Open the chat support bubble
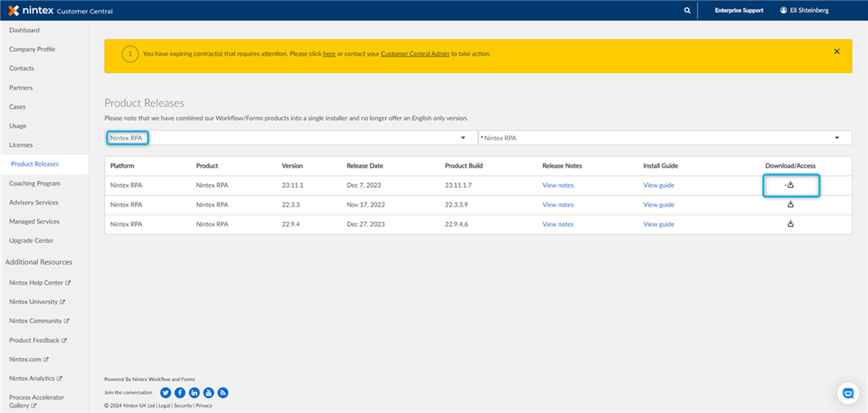Image resolution: width=868 pixels, height=413 pixels. coord(847,393)
